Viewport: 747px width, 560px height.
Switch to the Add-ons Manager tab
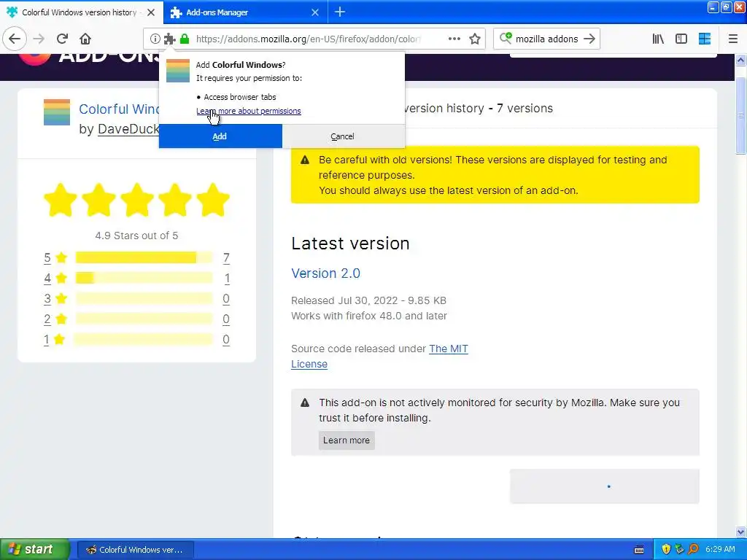pos(245,12)
